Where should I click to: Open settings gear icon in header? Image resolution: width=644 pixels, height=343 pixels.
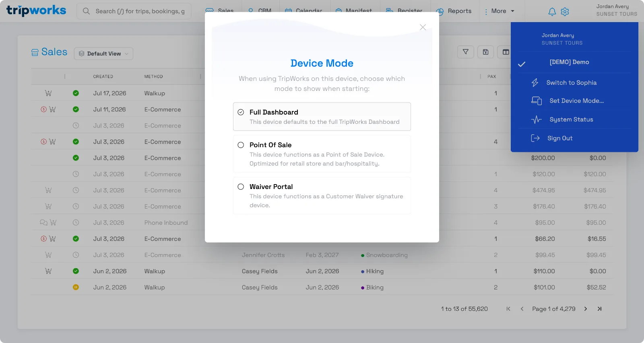coord(565,12)
